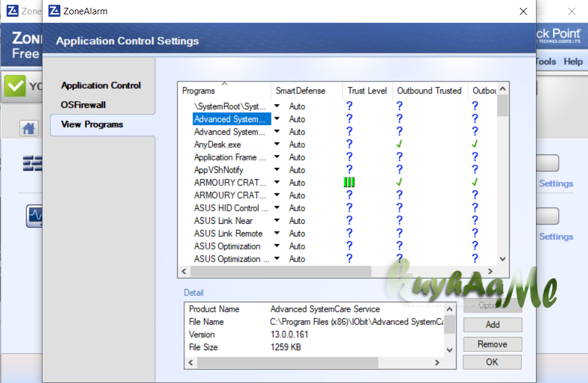Open SmartDefense dropdown for Application Frame row
588x383 pixels.
point(277,157)
